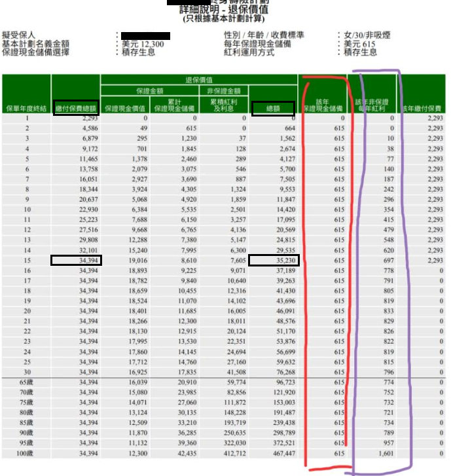Image resolution: width=451 pixels, height=476 pixels.
Task: Click year 1 premiums paid total '2,293'
Action: click(x=90, y=118)
